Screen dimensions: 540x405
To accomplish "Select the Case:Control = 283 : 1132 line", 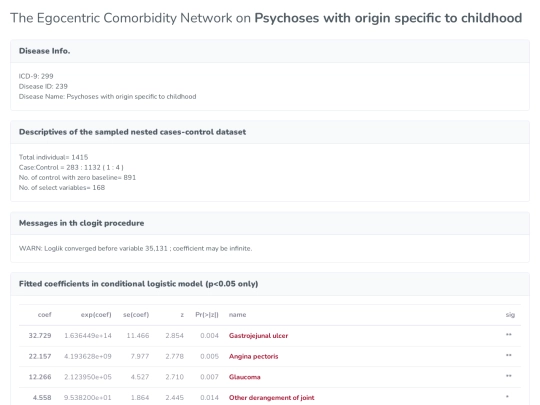I will [71, 167].
